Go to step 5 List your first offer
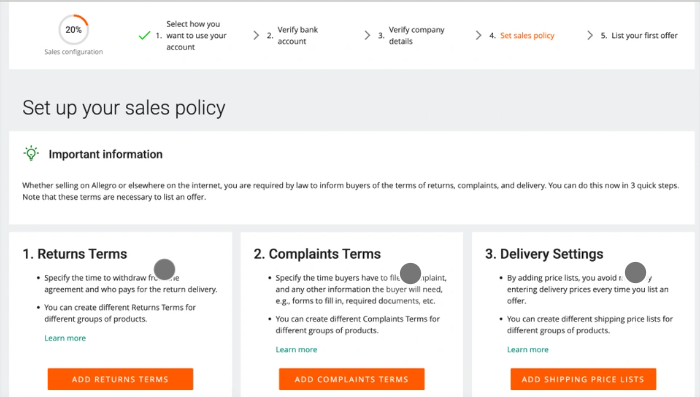 639,35
